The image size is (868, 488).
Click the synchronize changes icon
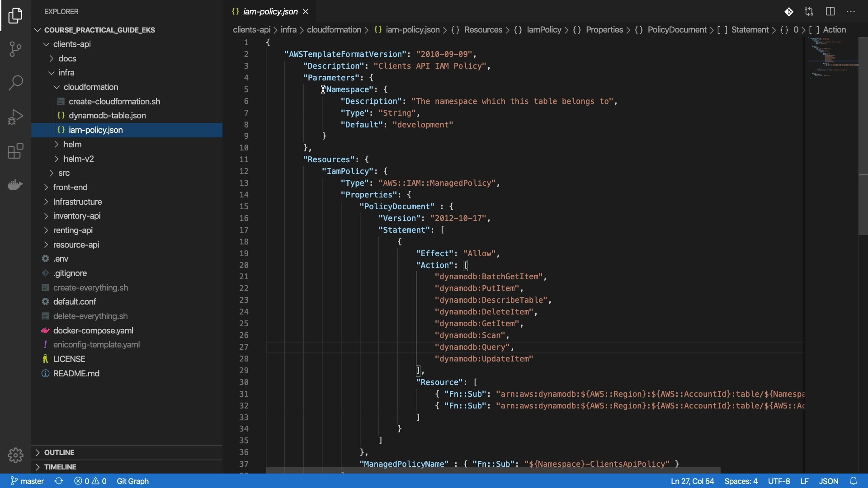(59, 481)
